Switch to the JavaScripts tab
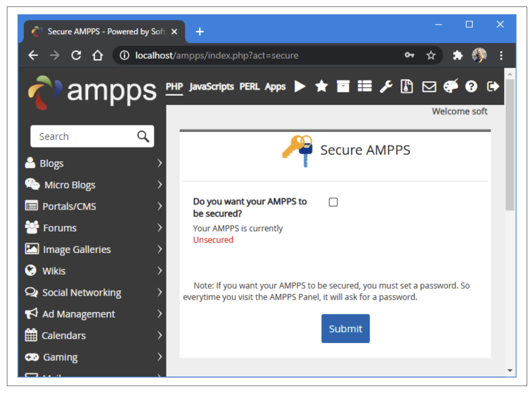The height and width of the screenshot is (393, 532). click(211, 87)
